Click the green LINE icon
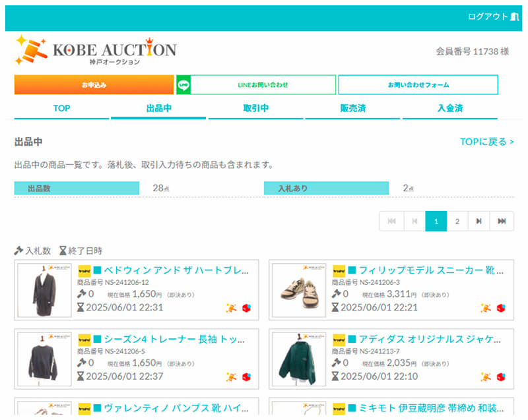The width and height of the screenshot is (528, 420). pos(183,85)
